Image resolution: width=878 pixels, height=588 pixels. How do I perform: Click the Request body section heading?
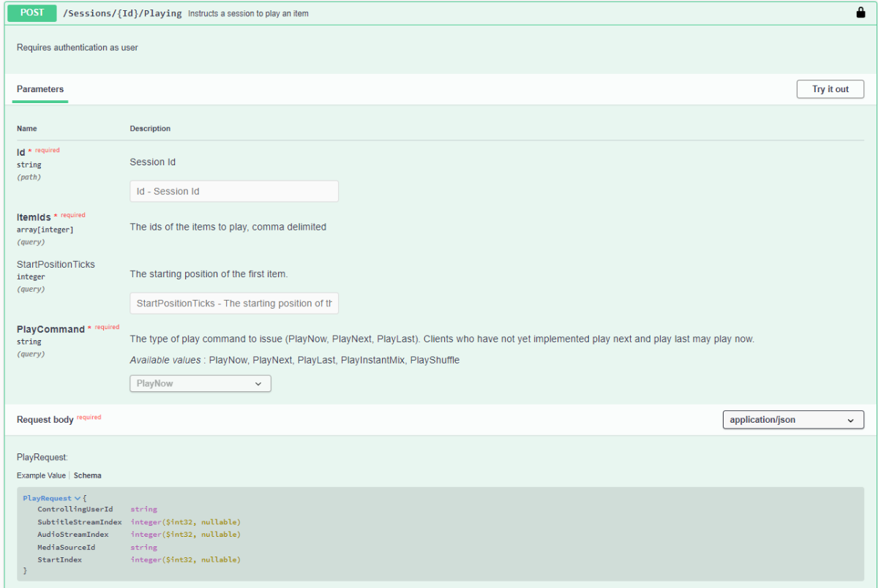[45, 420]
